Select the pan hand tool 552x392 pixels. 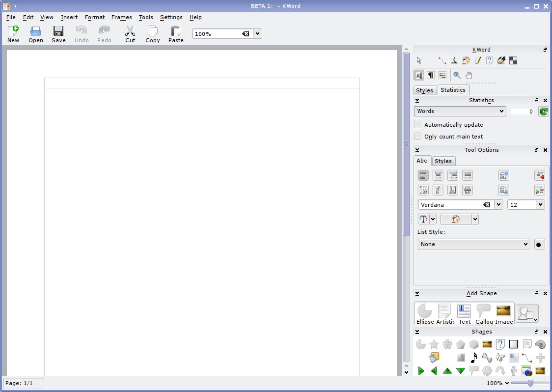click(469, 75)
